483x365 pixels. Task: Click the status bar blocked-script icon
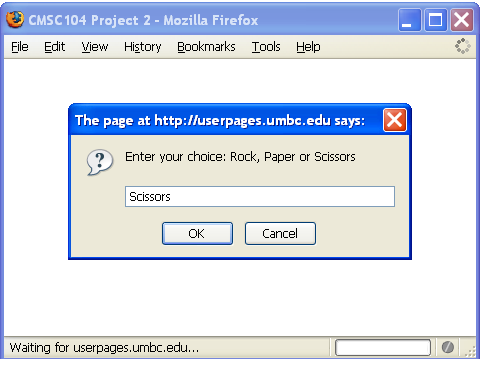[448, 347]
